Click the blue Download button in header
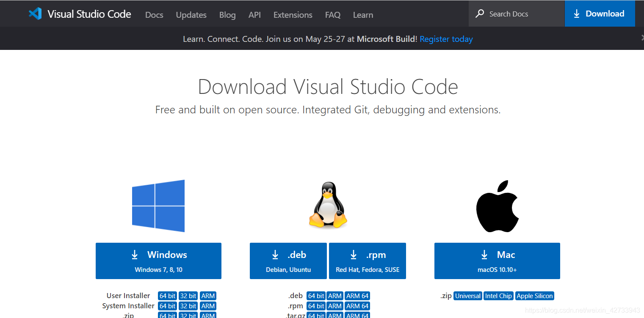This screenshot has width=644, height=318. tap(600, 14)
